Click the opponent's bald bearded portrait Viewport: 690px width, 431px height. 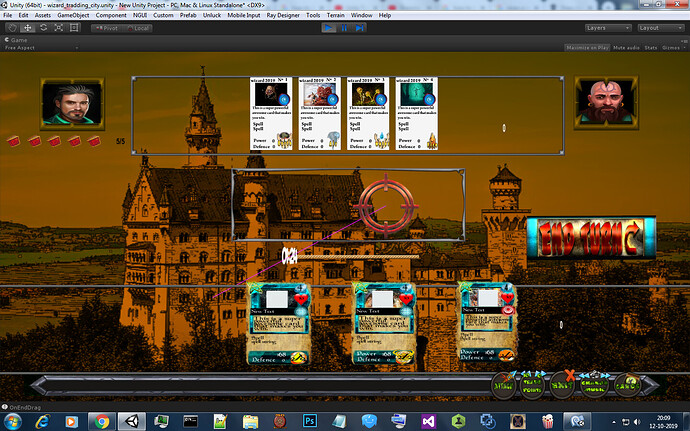pos(606,103)
